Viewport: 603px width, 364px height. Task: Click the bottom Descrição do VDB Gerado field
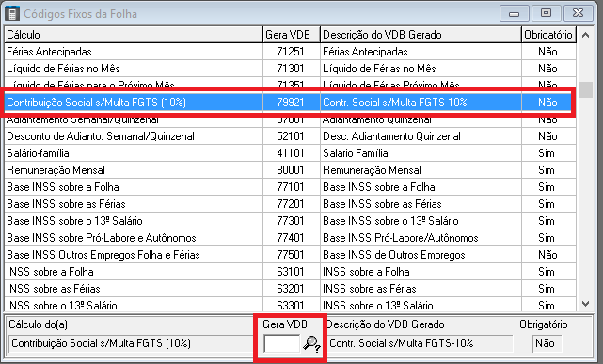(420, 343)
